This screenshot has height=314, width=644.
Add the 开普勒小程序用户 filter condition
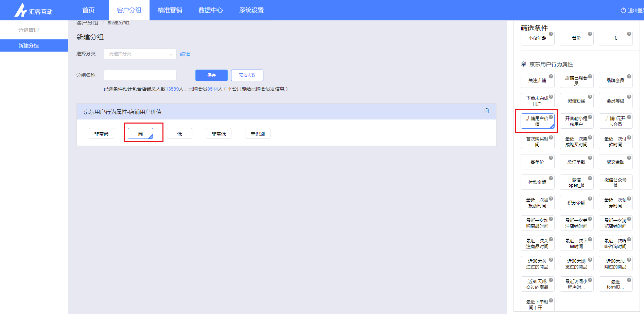(576, 121)
